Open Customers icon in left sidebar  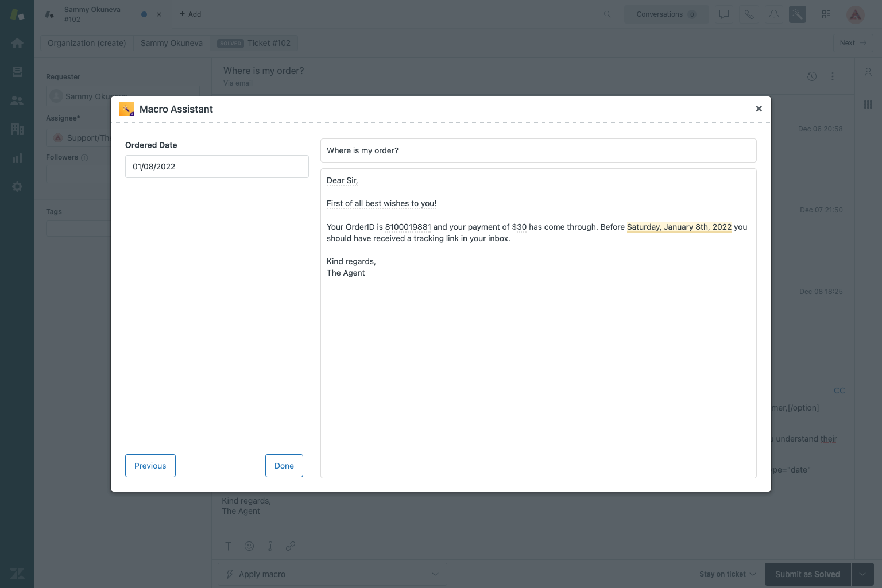17,100
